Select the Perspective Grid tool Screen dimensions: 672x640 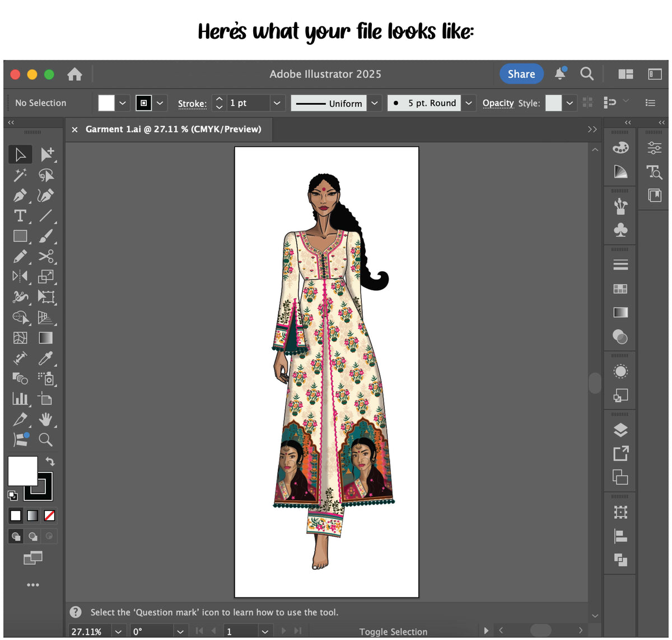pos(46,318)
